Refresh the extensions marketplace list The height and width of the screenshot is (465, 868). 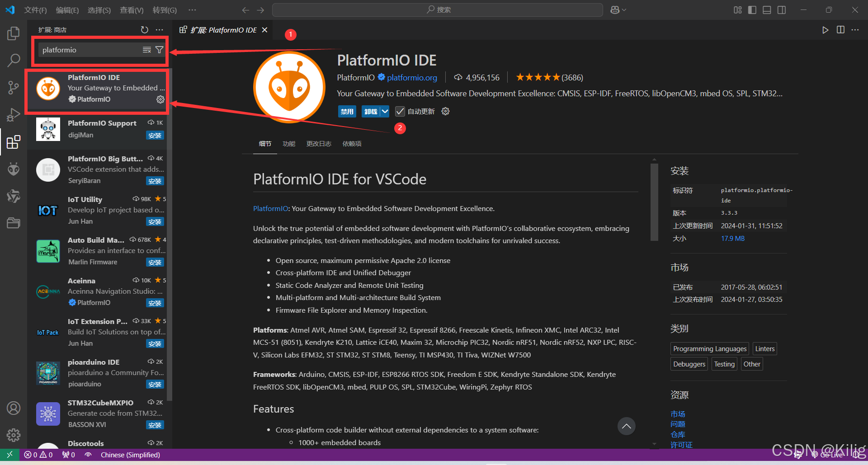145,30
